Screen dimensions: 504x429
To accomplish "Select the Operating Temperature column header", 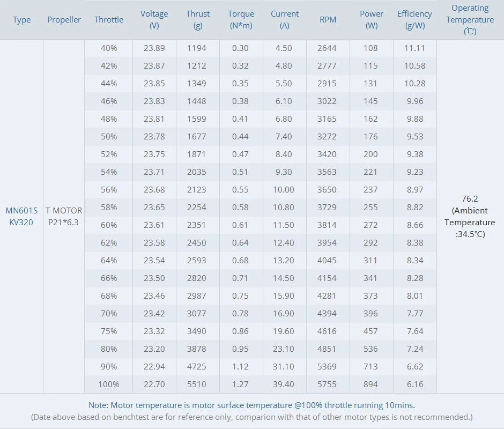I will (x=470, y=20).
